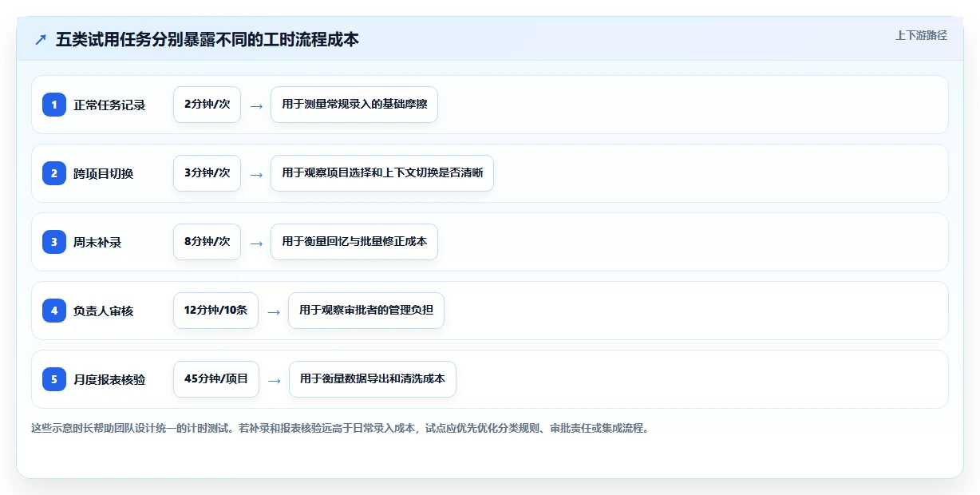Select number badge 3 for 周末补录
980x495 pixels.
pyautogui.click(x=54, y=242)
